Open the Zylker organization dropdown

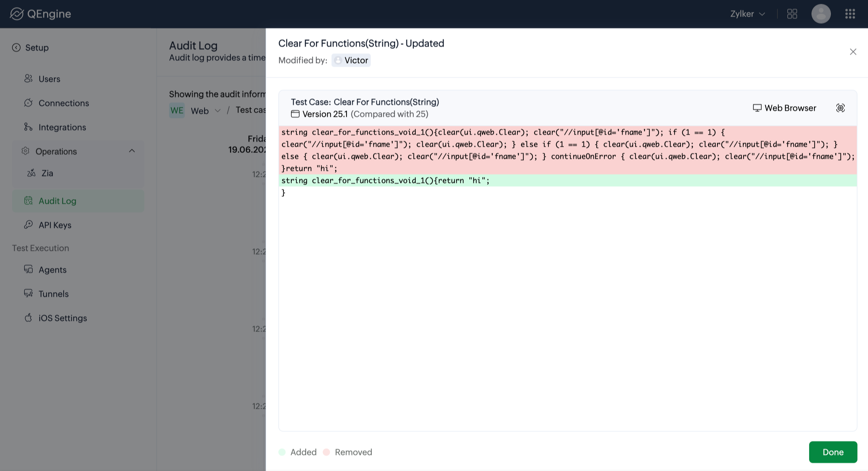(747, 14)
